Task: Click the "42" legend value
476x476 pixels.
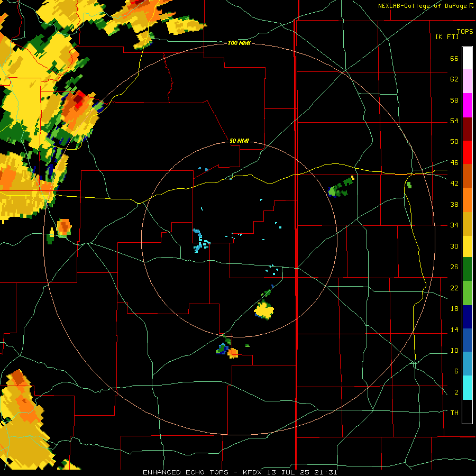Action: 454,184
